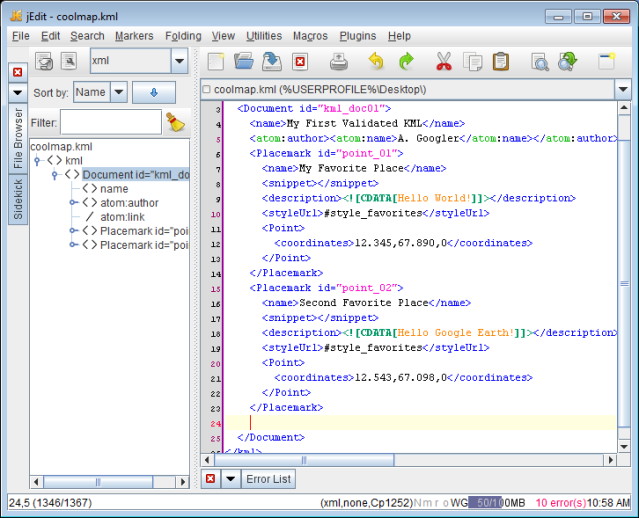Clear the filter with the broom icon
This screenshot has width=639, height=518.
pyautogui.click(x=176, y=122)
